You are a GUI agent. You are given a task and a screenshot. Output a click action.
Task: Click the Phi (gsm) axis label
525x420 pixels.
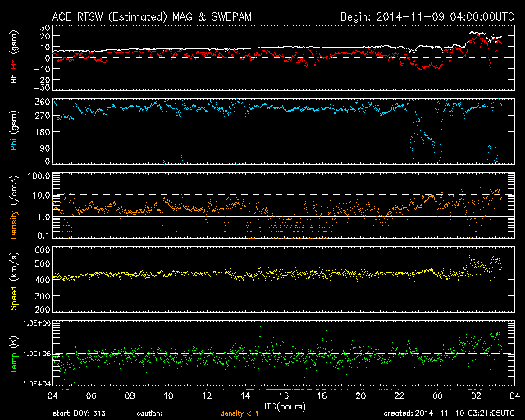(12, 133)
